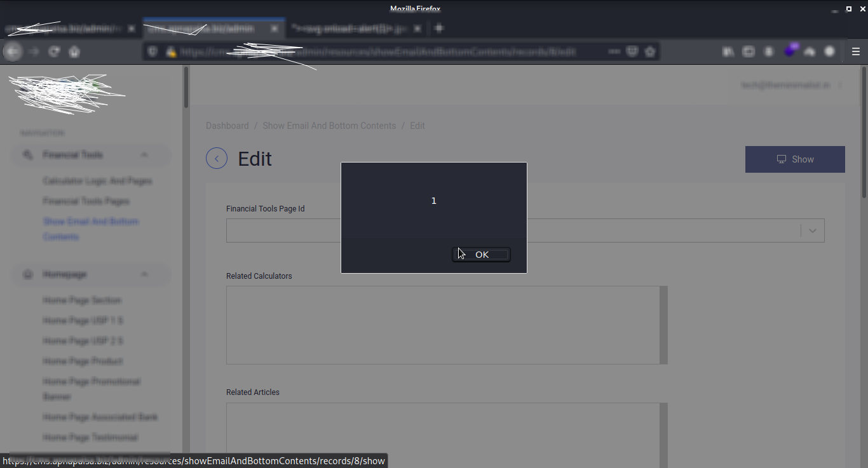The width and height of the screenshot is (868, 468).
Task: Reload the current page
Action: pyautogui.click(x=55, y=51)
